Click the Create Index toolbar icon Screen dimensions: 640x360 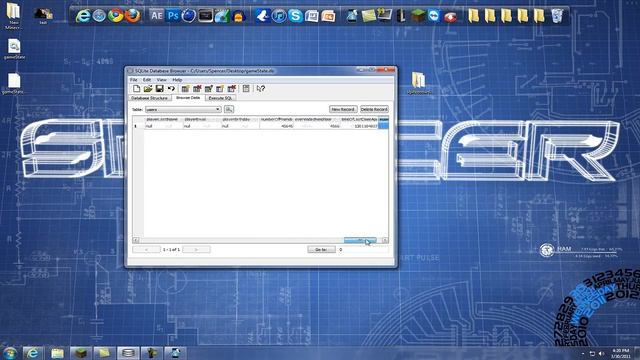point(220,89)
